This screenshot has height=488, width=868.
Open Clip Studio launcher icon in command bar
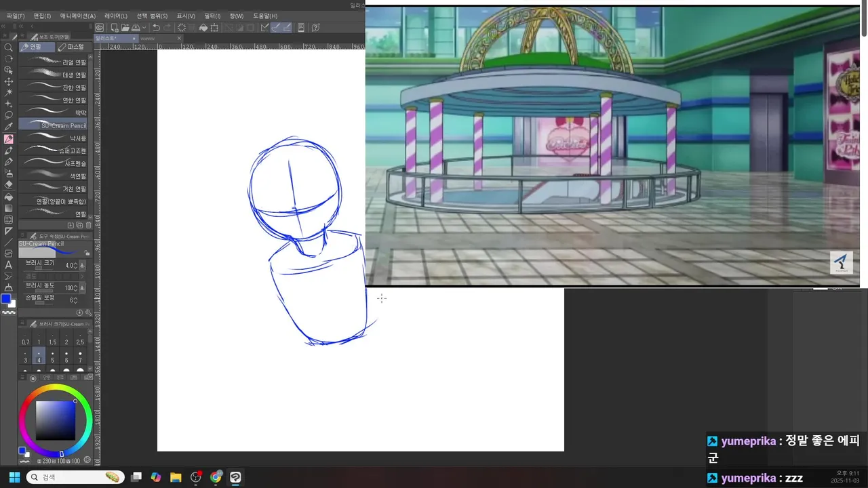click(x=99, y=28)
